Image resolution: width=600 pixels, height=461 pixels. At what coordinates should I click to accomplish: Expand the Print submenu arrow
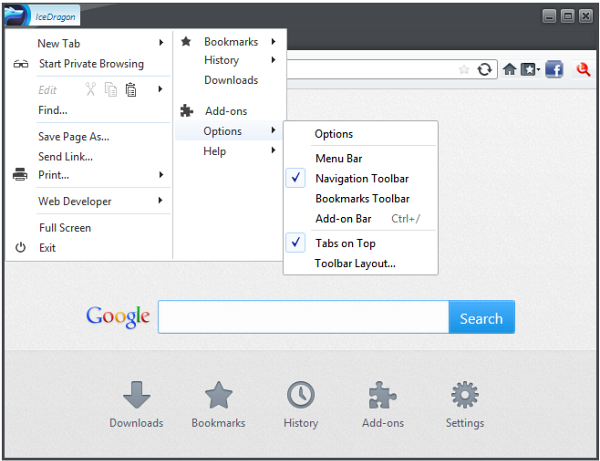(161, 175)
